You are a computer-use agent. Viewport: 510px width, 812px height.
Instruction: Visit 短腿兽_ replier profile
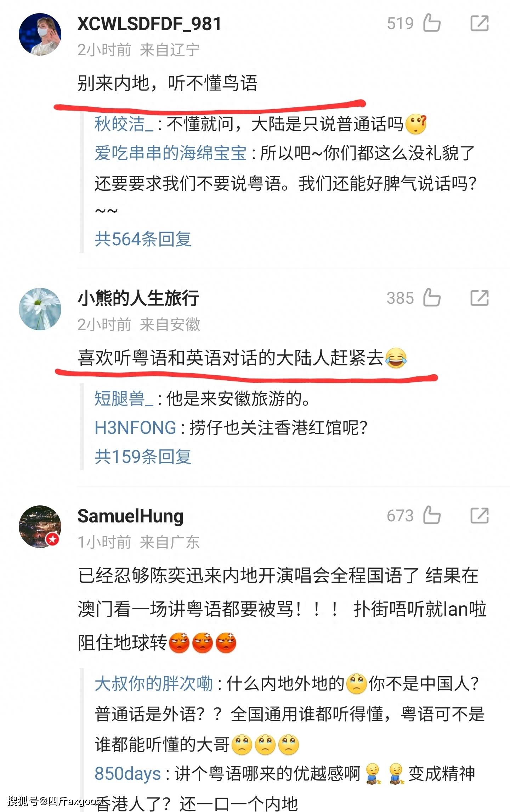124,398
